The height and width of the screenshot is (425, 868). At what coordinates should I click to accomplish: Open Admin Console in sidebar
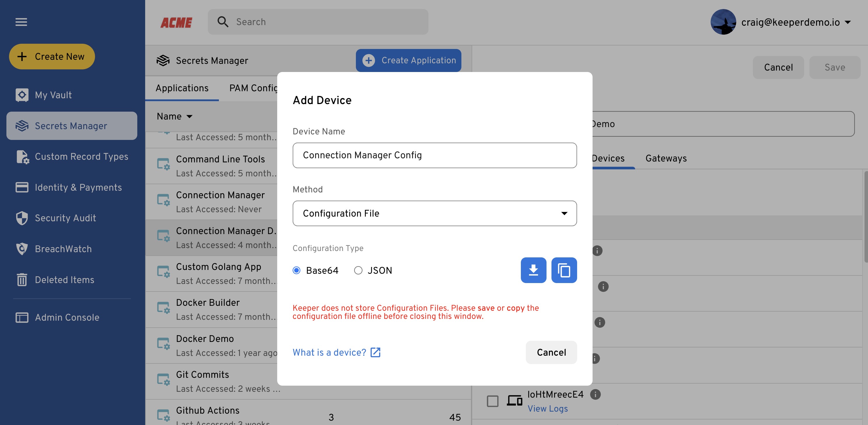pyautogui.click(x=67, y=317)
